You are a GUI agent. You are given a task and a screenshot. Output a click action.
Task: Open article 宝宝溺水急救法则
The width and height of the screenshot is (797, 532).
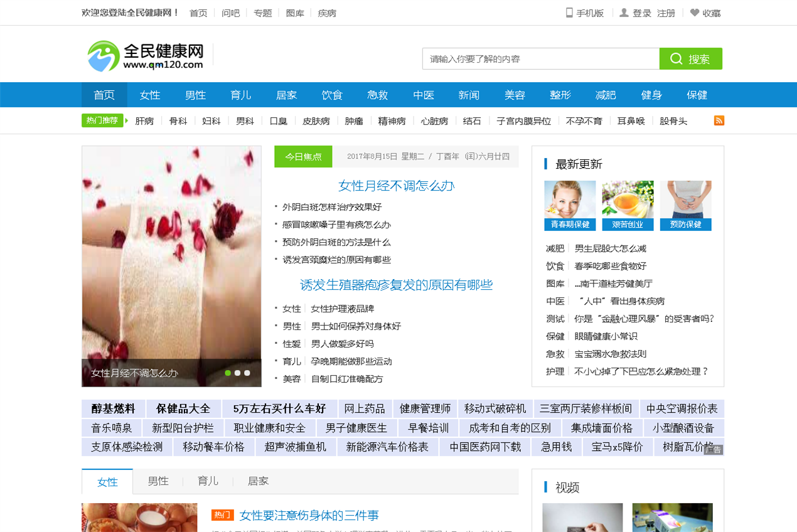pos(610,354)
